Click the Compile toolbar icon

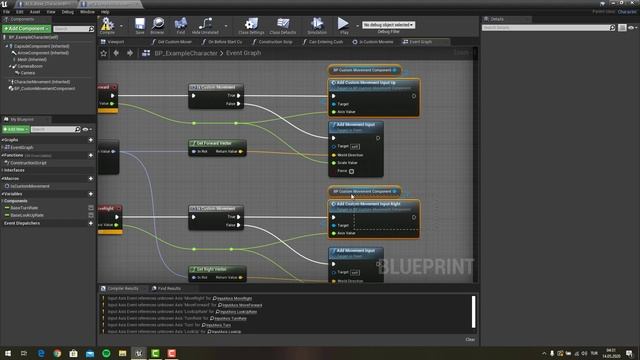[107, 24]
